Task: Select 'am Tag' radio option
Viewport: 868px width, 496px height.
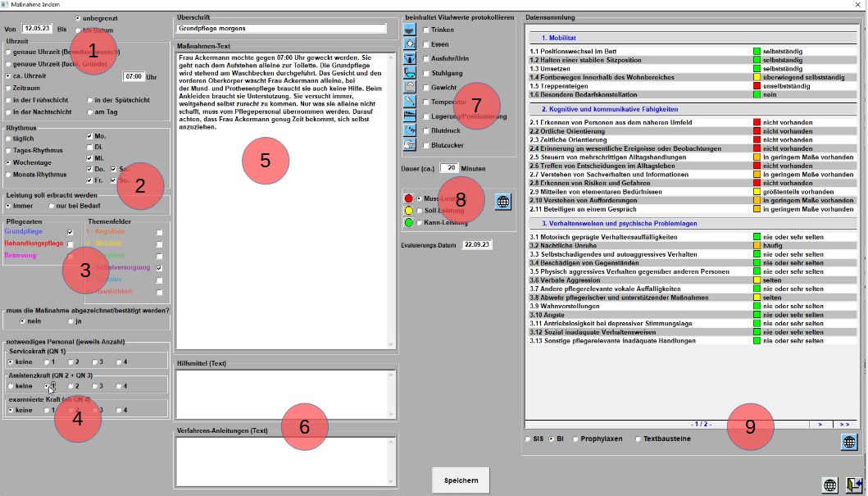Action: tap(89, 111)
